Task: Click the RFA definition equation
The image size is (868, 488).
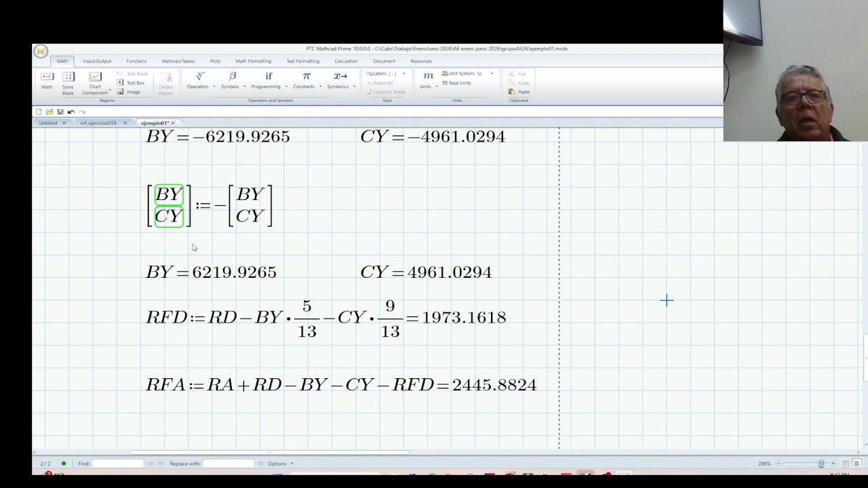Action: click(341, 385)
